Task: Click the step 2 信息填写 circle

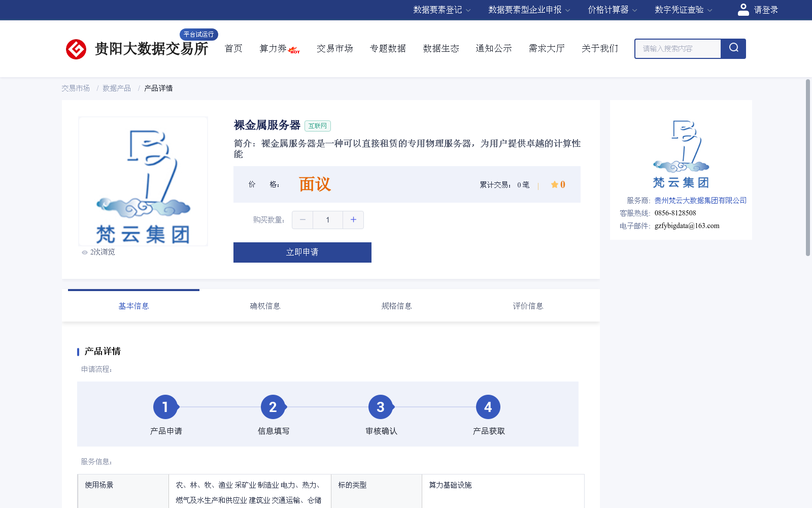Action: tap(273, 407)
